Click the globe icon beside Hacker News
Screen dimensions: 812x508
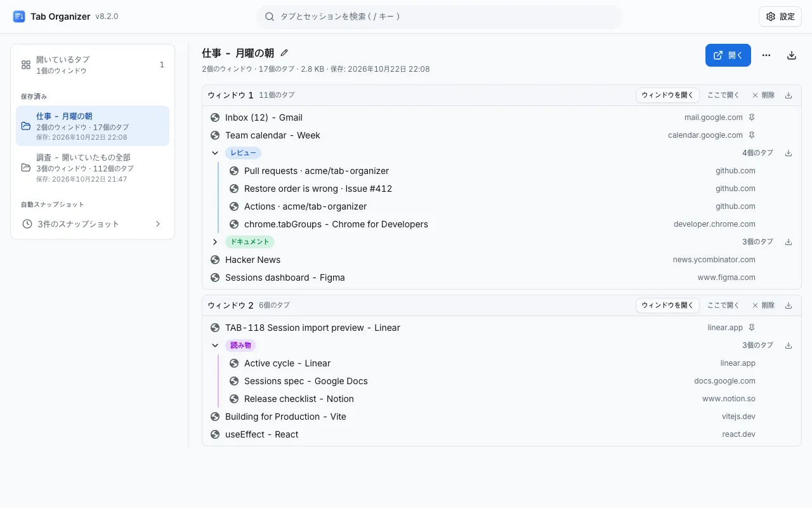pyautogui.click(x=215, y=260)
